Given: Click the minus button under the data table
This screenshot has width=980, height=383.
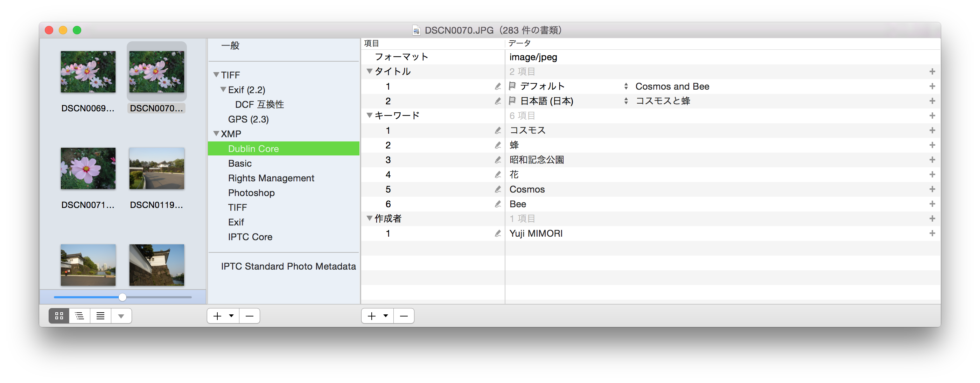Looking at the screenshot, I should click(x=404, y=316).
